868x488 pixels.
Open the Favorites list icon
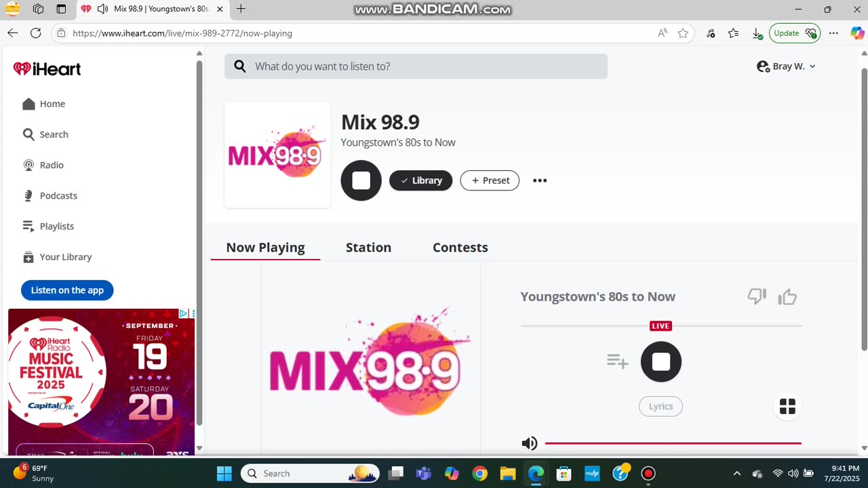(x=733, y=33)
